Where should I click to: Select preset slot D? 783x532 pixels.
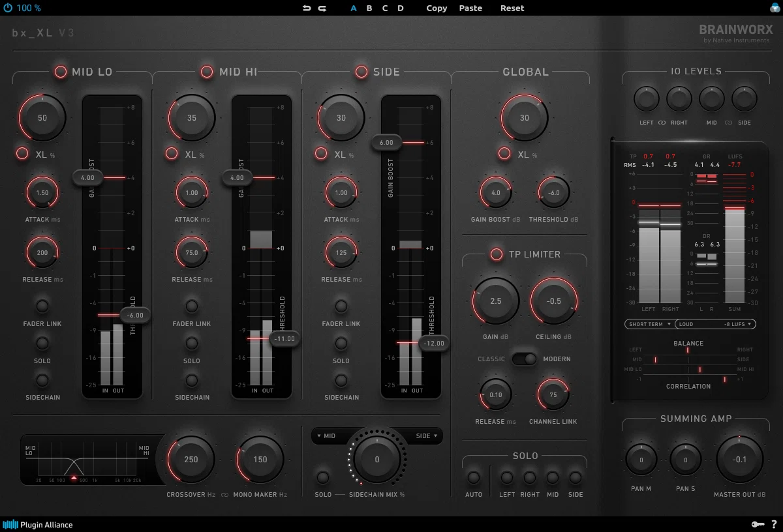click(401, 8)
